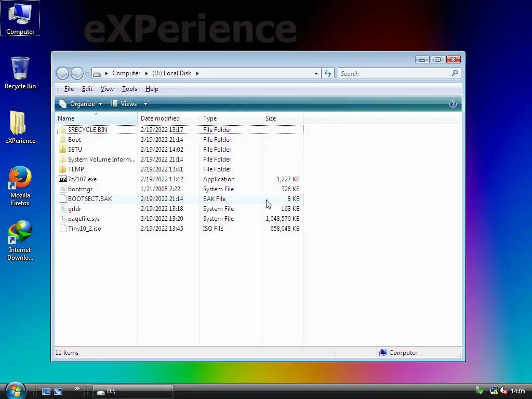Click the 11 items status text
This screenshot has height=399, width=532.
[67, 353]
